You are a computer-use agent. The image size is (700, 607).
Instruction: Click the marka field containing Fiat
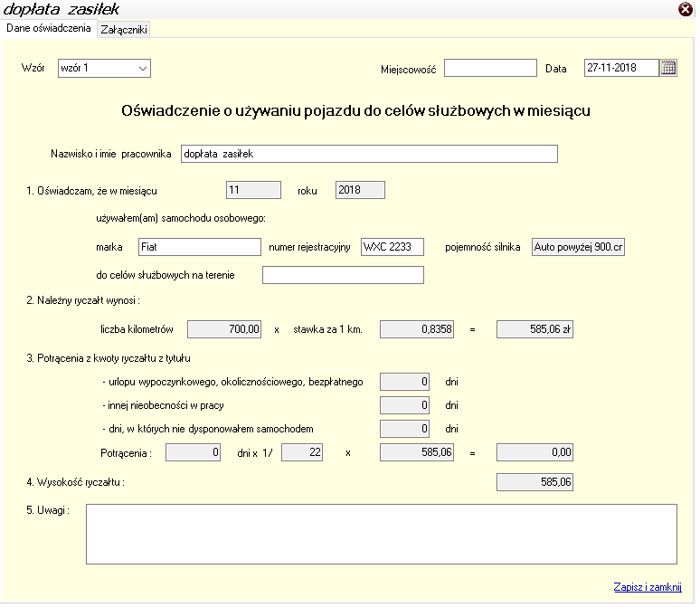[200, 247]
